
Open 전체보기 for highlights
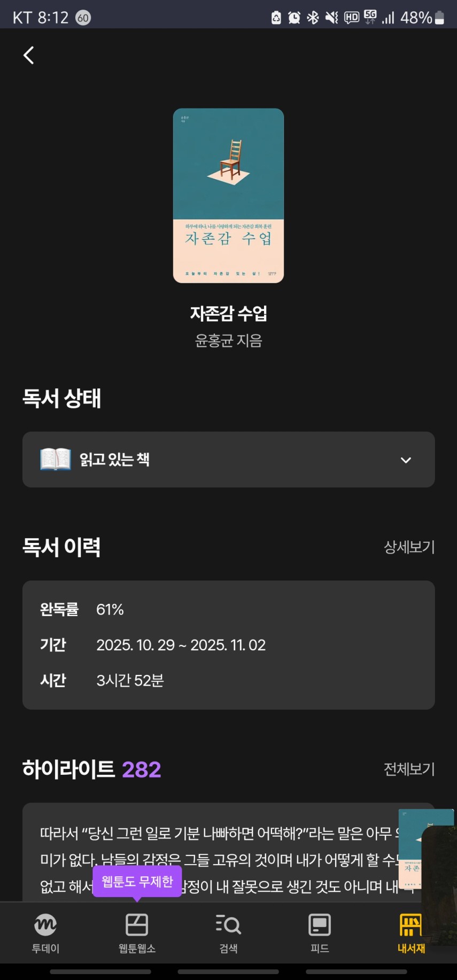409,769
